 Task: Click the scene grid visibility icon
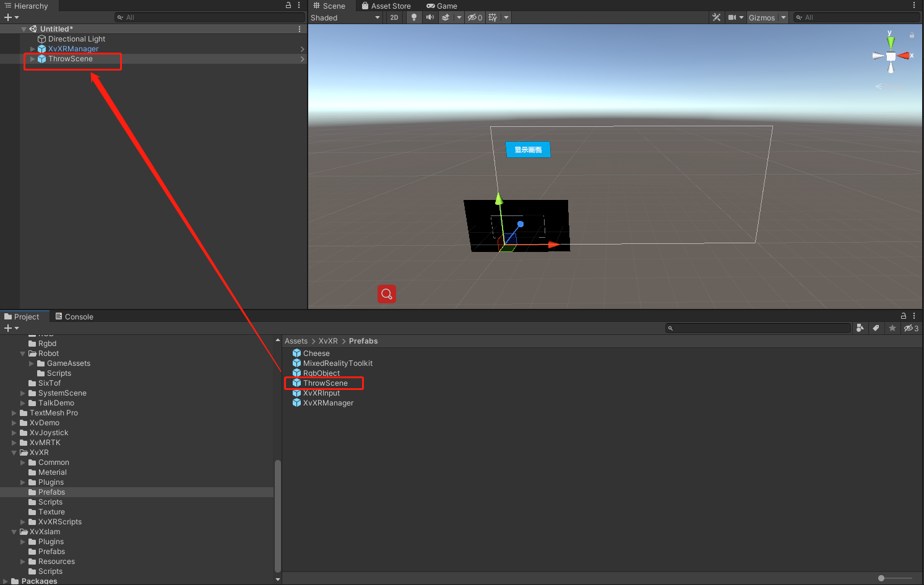coord(493,17)
